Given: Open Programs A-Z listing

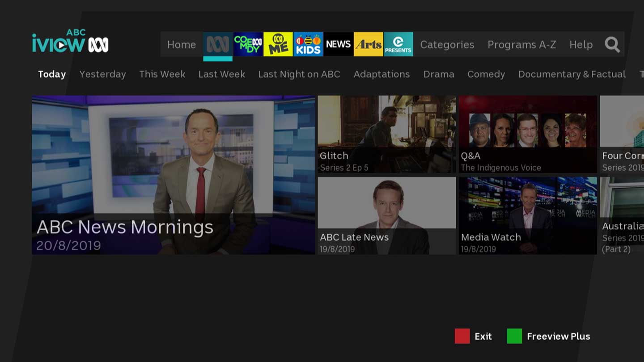Looking at the screenshot, I should 521,45.
